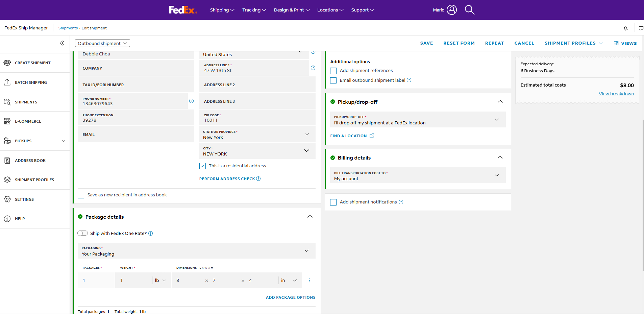Click the Shipment Profiles layers icon
The width and height of the screenshot is (644, 314).
7,179
